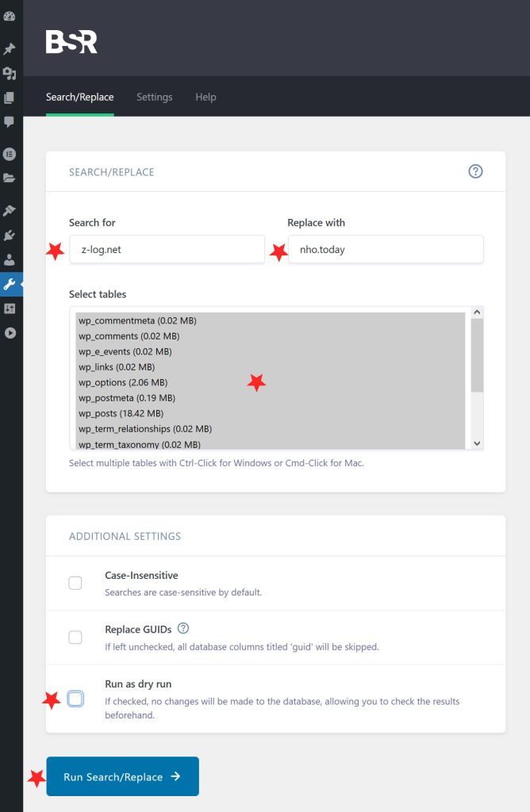Image resolution: width=530 pixels, height=812 pixels.
Task: Open Media library icon in sidebar
Action: (x=10, y=74)
